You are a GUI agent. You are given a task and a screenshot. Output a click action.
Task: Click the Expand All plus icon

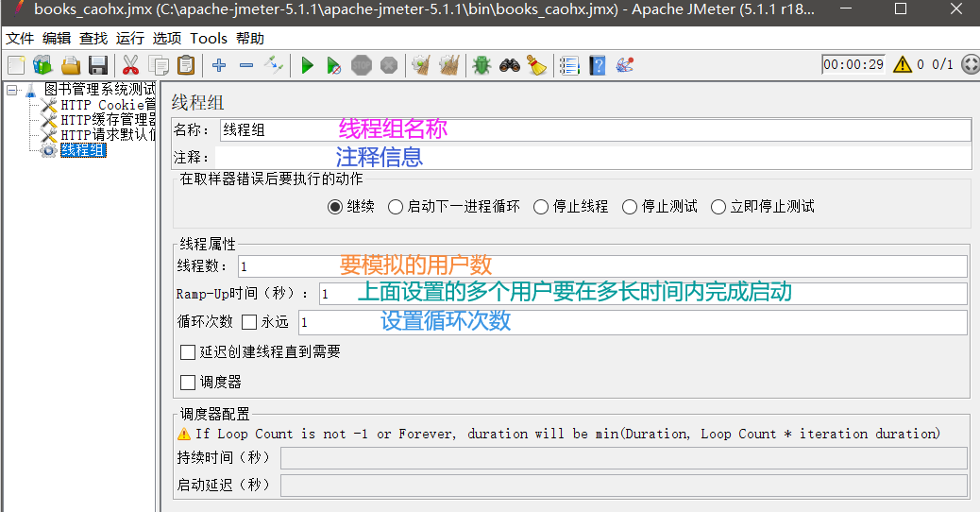(219, 65)
